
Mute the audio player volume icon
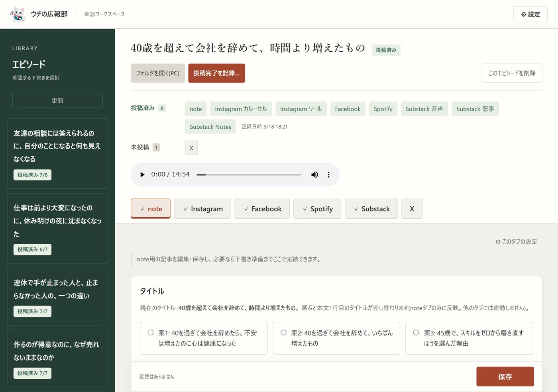pyautogui.click(x=314, y=174)
